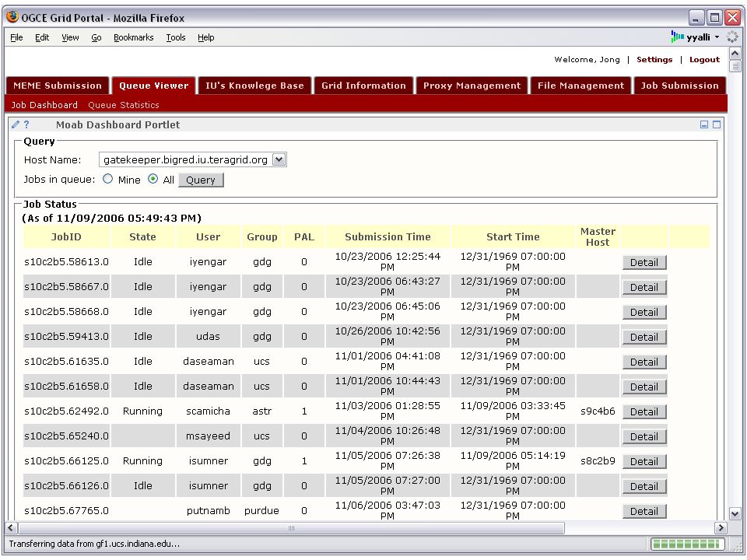Click the horizontal scrollbar right arrow
The width and height of the screenshot is (747, 560).
[721, 527]
